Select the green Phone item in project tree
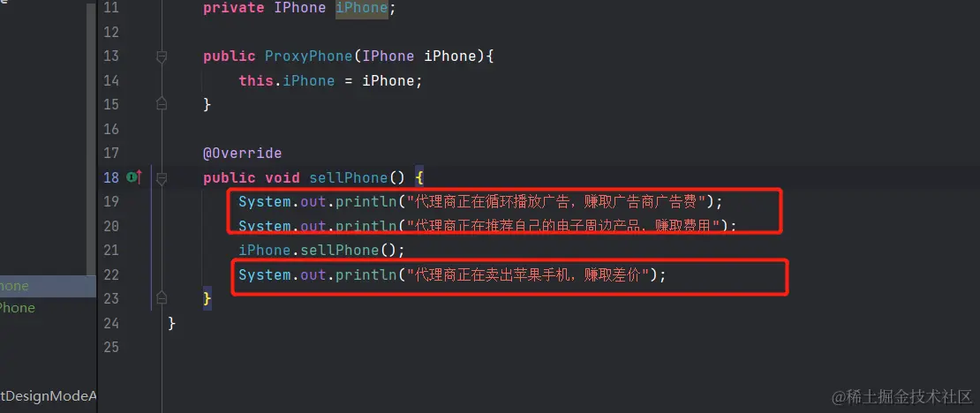The image size is (980, 413). point(18,308)
